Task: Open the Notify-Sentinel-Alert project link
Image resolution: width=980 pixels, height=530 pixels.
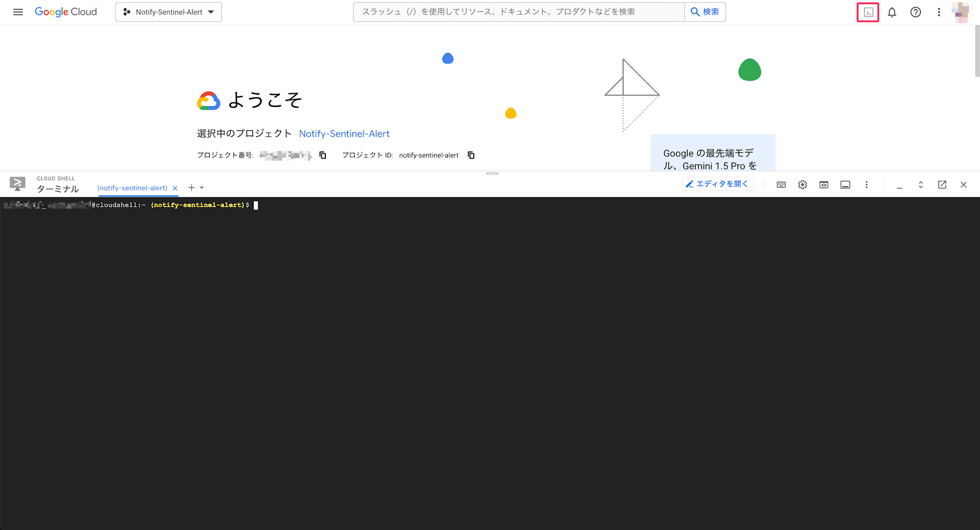Action: coord(344,134)
